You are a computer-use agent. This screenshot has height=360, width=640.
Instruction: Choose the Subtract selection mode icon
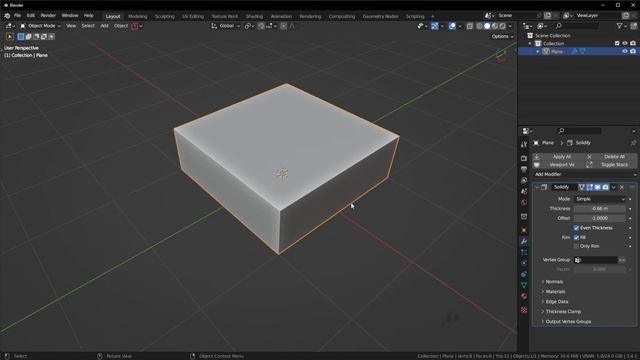pos(36,37)
